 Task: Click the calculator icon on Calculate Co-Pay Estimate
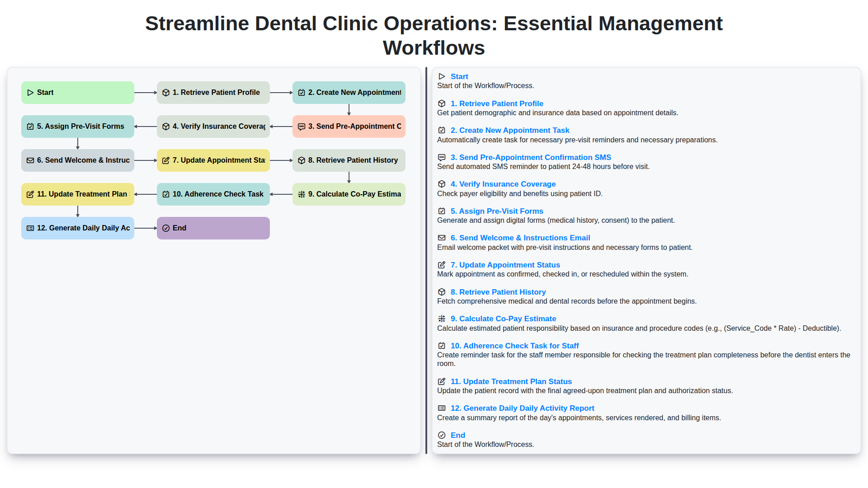[x=302, y=194]
